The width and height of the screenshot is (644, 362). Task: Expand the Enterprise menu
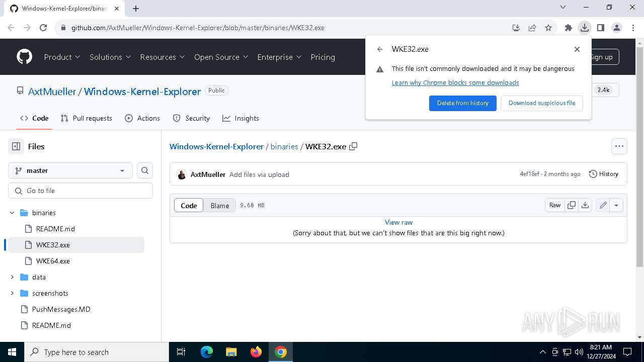click(x=279, y=57)
